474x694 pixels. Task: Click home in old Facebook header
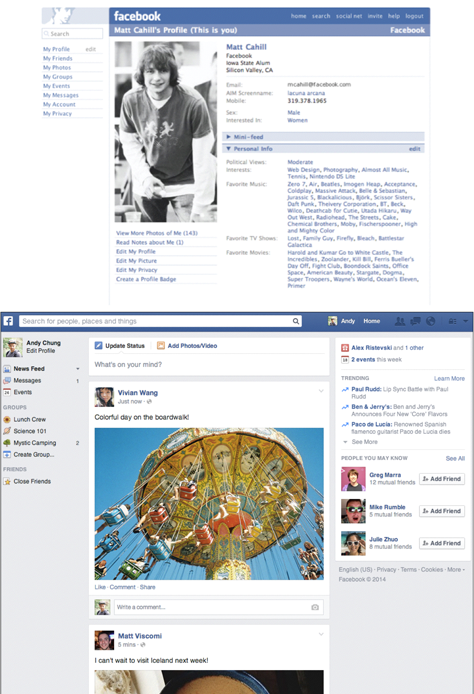[298, 16]
